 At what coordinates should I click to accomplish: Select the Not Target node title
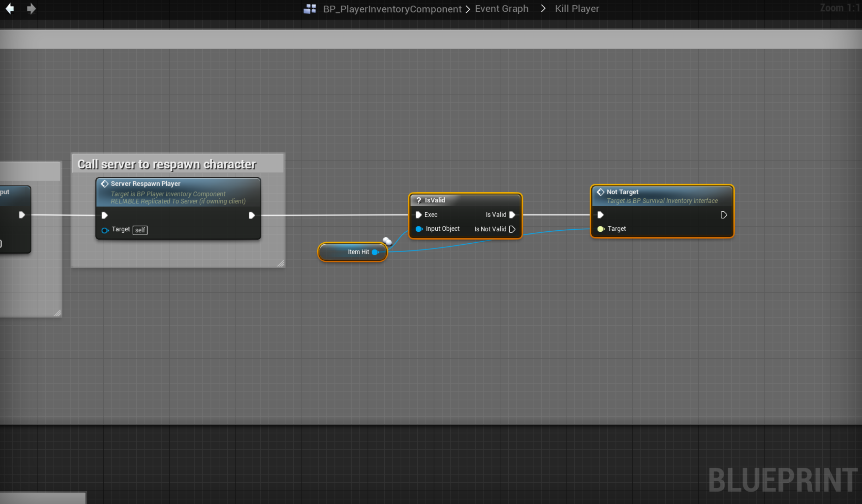[622, 192]
